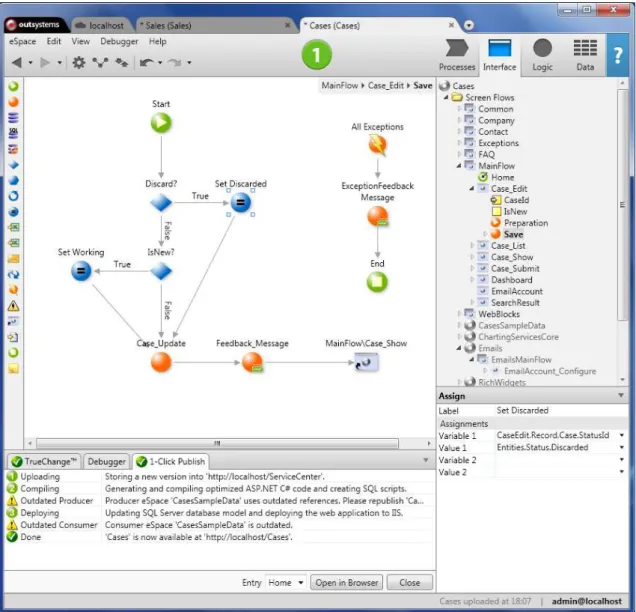Collapse the Case_Edit tree node
This screenshot has height=612, width=636.
[x=472, y=189]
